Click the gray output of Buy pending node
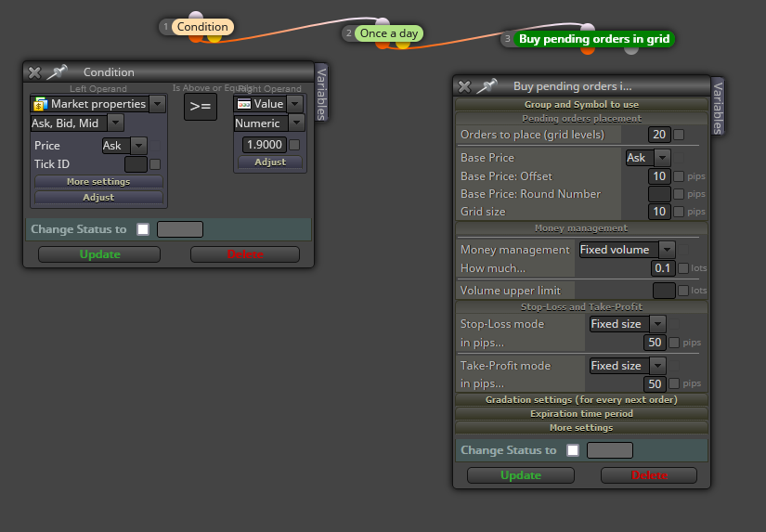 [x=631, y=50]
